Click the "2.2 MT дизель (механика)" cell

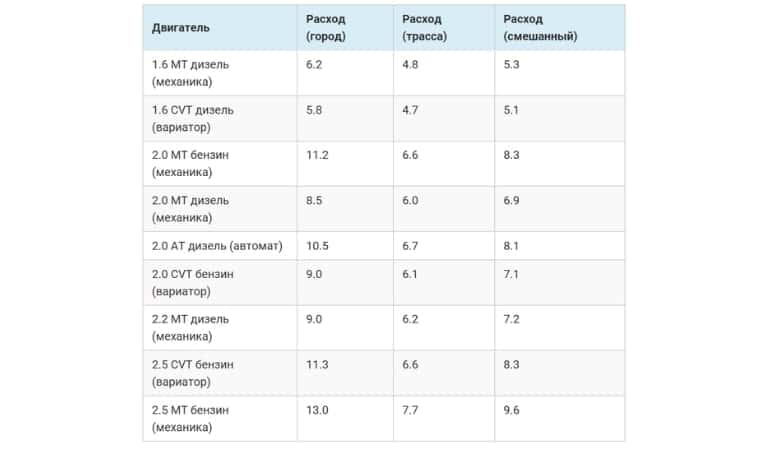click(x=190, y=328)
